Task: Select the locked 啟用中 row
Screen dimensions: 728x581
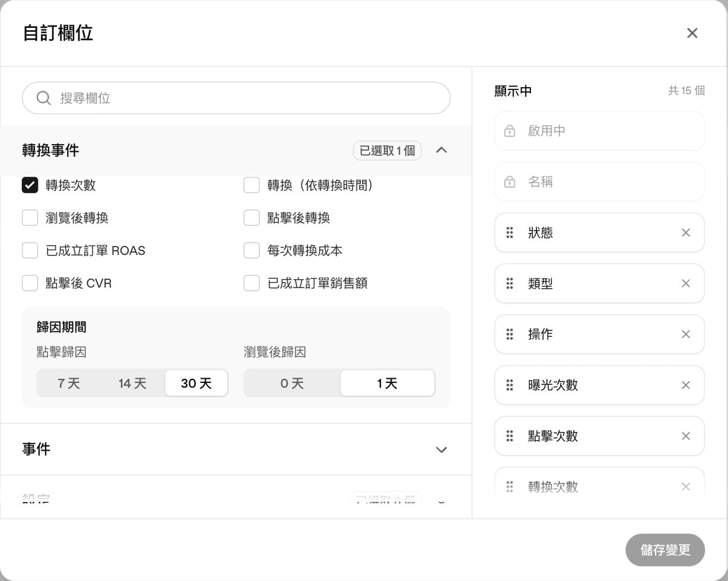Action: [599, 131]
